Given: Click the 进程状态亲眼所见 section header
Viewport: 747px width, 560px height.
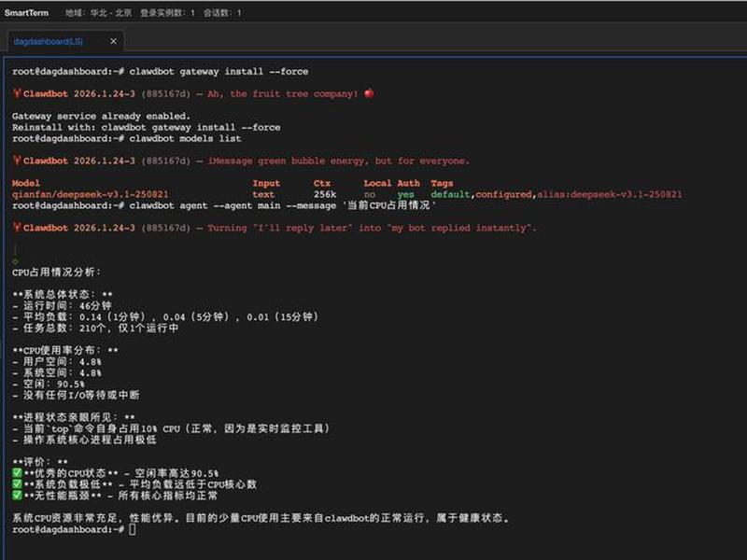Looking at the screenshot, I should click(x=74, y=417).
